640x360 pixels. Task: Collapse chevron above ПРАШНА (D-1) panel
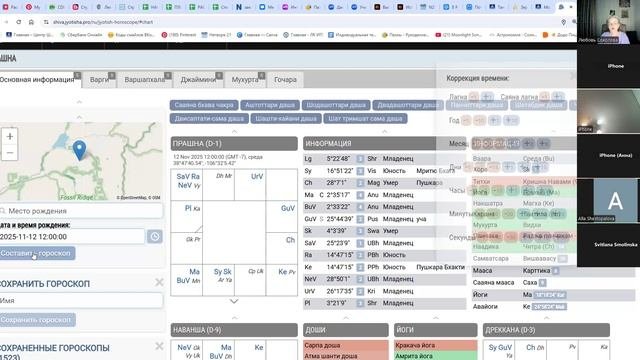tap(234, 131)
